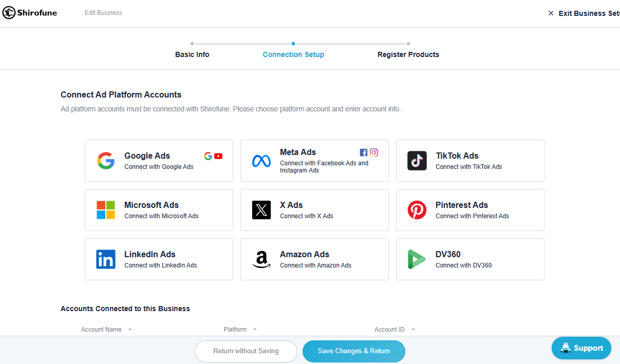Screen dimensions: 620x364
Task: Open the Register Products step
Action: pos(408,54)
